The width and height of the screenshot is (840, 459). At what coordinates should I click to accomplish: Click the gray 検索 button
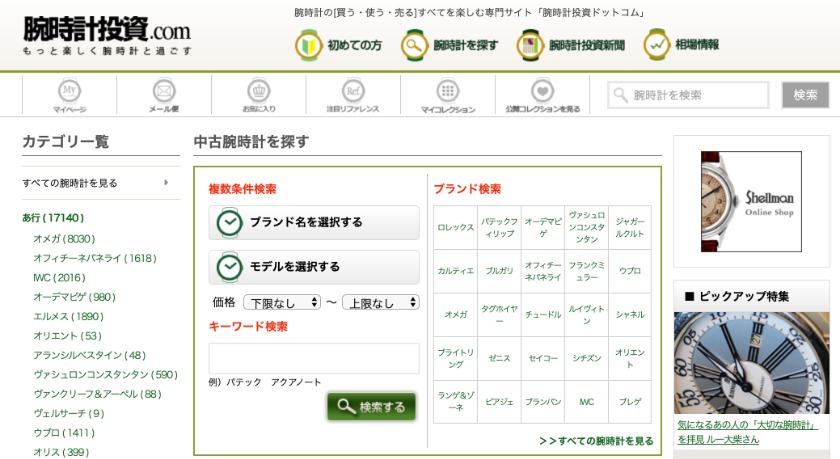805,95
